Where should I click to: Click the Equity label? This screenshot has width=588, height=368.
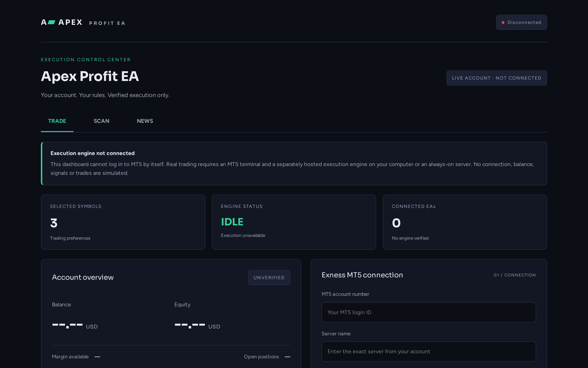tap(182, 305)
